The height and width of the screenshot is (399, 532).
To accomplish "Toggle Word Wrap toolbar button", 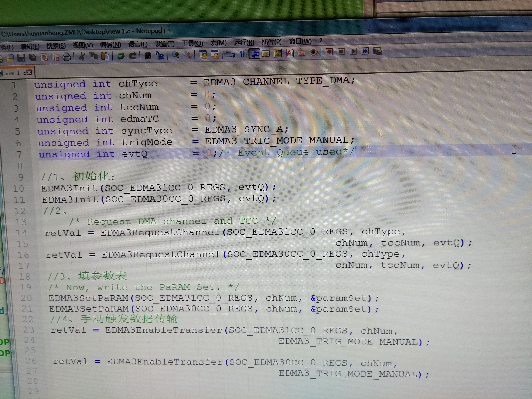I will (230, 54).
